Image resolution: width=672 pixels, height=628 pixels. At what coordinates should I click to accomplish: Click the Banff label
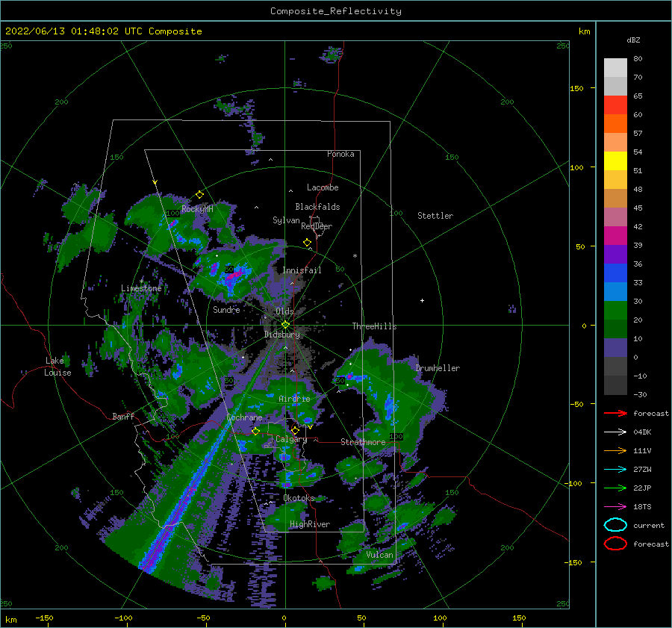click(x=123, y=416)
